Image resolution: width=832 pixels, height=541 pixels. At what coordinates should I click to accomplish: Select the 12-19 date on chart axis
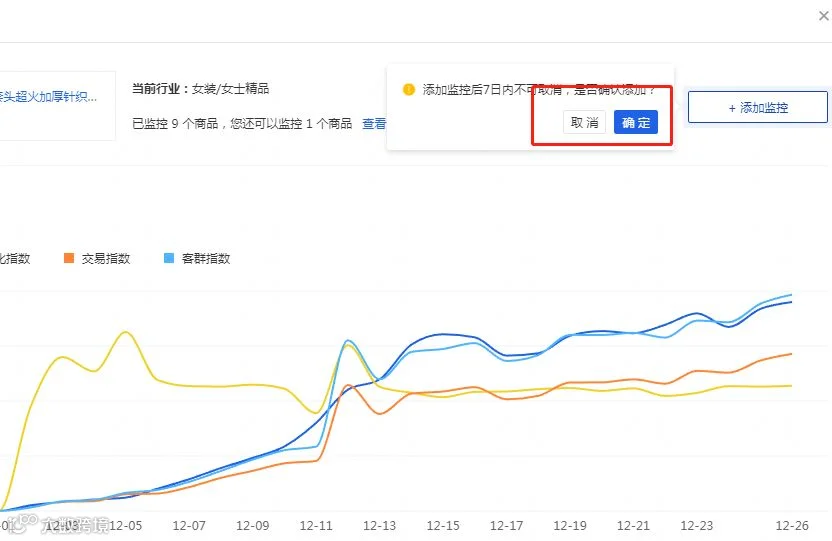click(570, 526)
